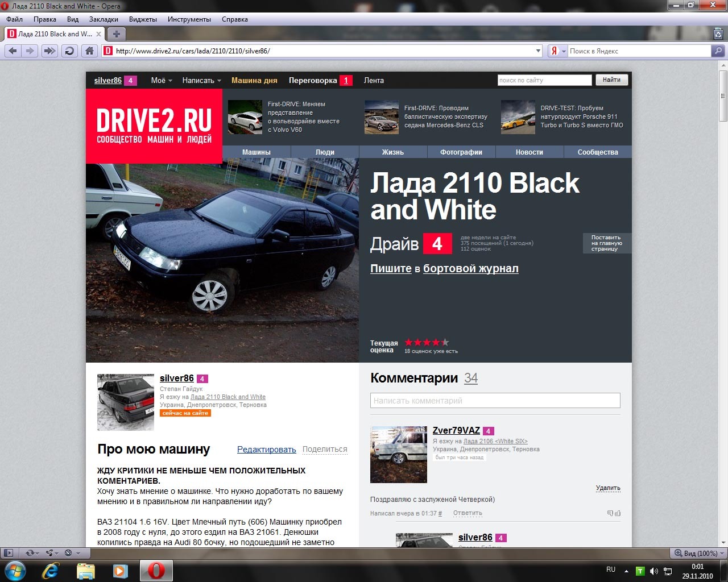Switch to the Люди tab

[x=325, y=152]
